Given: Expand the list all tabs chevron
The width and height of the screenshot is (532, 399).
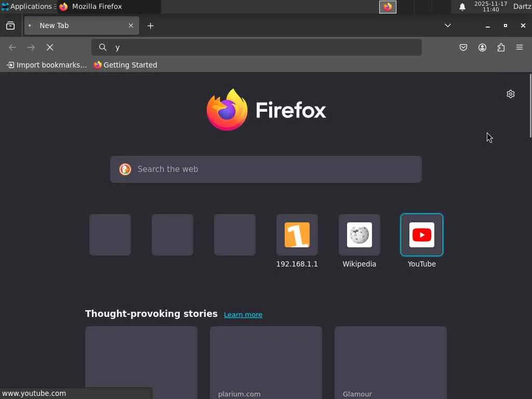Looking at the screenshot, I should 448,25.
